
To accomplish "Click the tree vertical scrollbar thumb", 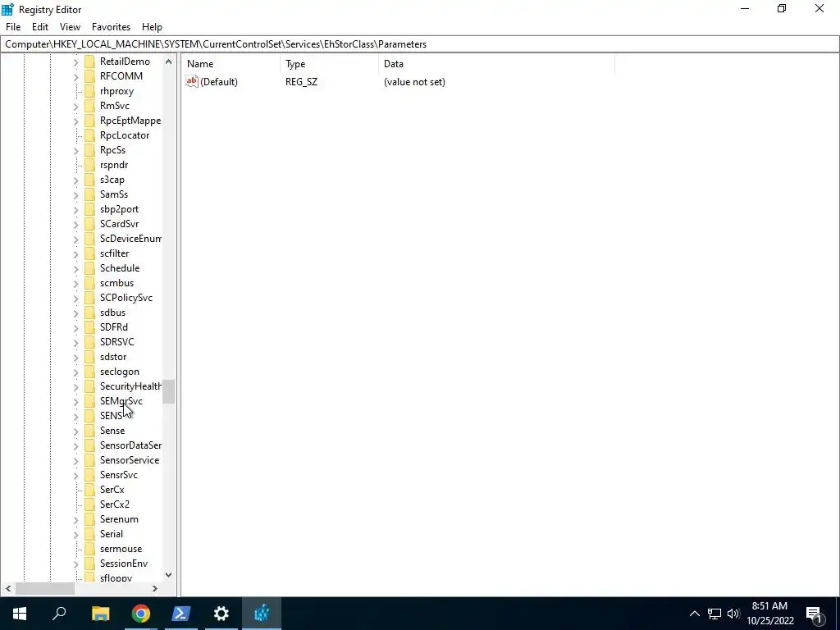I will (168, 391).
